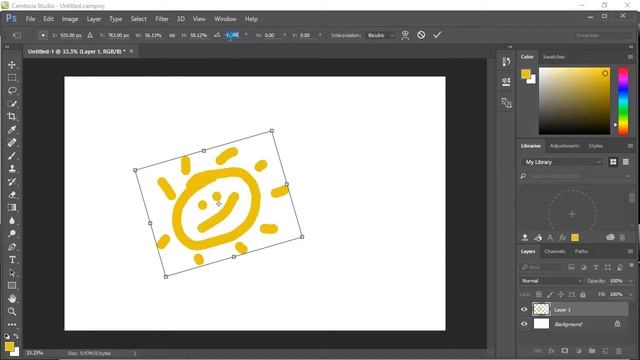
Task: Create a new layer
Action: (x=605, y=351)
